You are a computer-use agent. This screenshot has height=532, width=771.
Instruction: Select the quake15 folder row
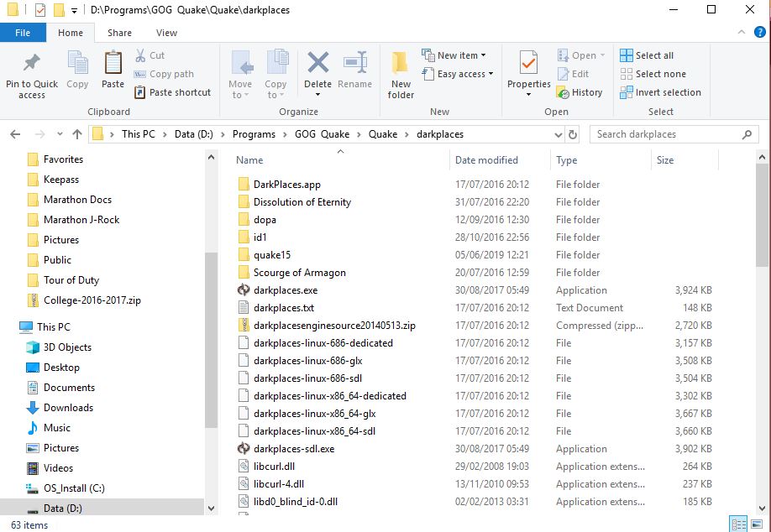coord(475,255)
